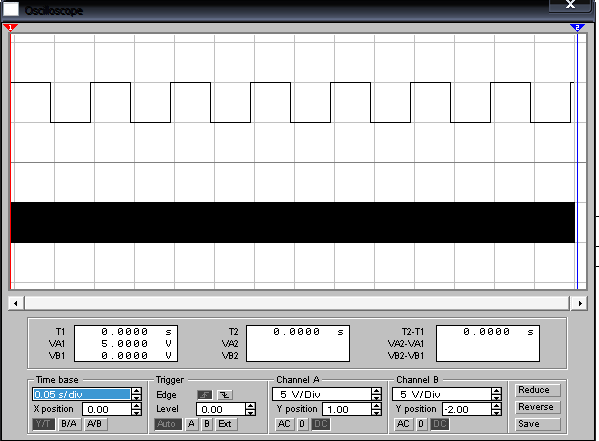Screen dimensions: 599x441
Task: Set Channel A coupling to DC
Action: click(321, 424)
